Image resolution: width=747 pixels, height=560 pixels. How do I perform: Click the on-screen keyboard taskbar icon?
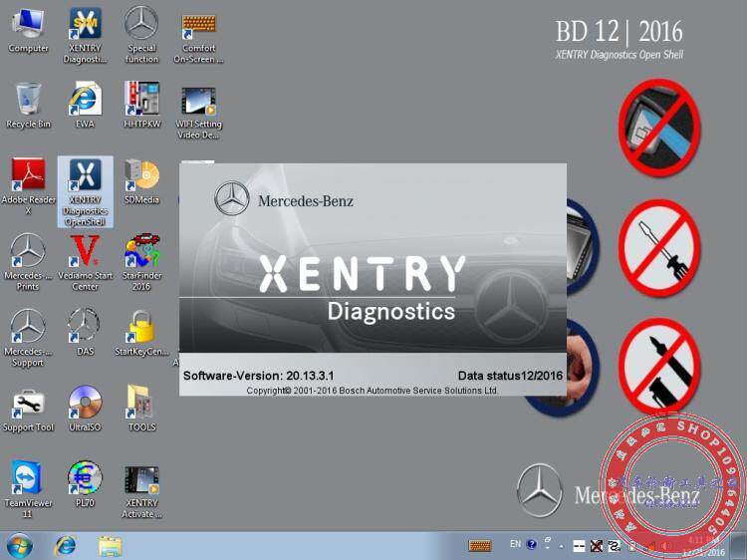(x=480, y=545)
